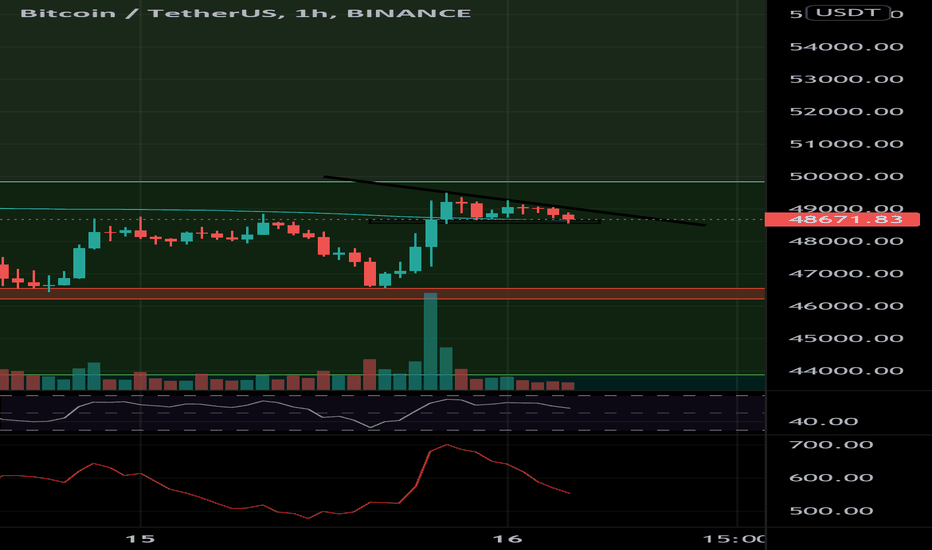
Task: Select the Bitcoin / TetherUS chart title
Action: click(x=245, y=13)
